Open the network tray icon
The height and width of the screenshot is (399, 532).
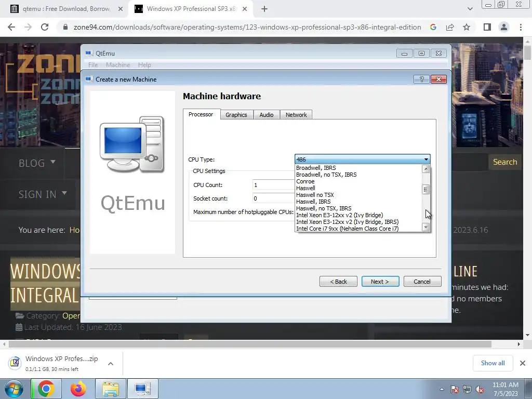pos(467,389)
